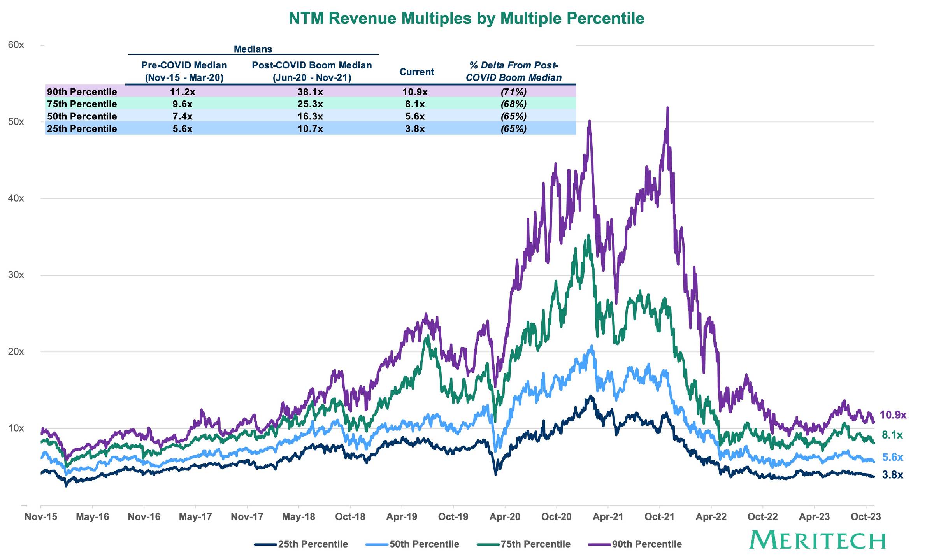Click the 3.8x end-of-line label
This screenshot has width=934, height=560.
click(892, 475)
